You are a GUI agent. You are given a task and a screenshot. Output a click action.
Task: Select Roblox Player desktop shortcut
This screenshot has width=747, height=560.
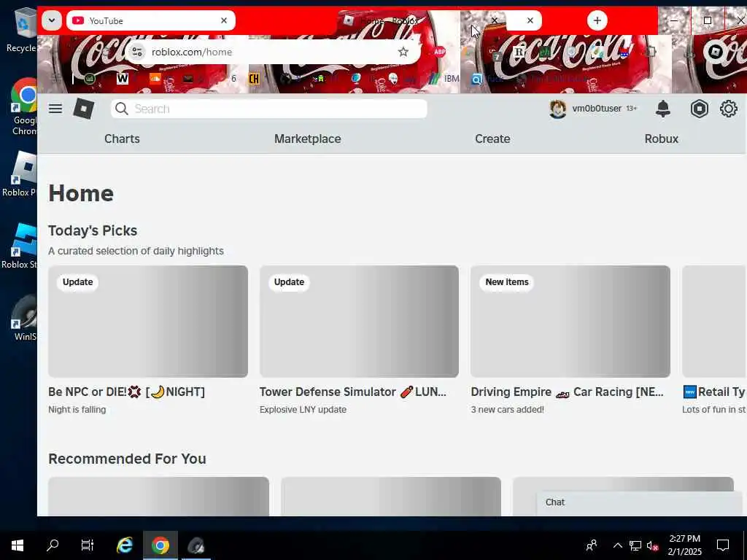[19, 174]
